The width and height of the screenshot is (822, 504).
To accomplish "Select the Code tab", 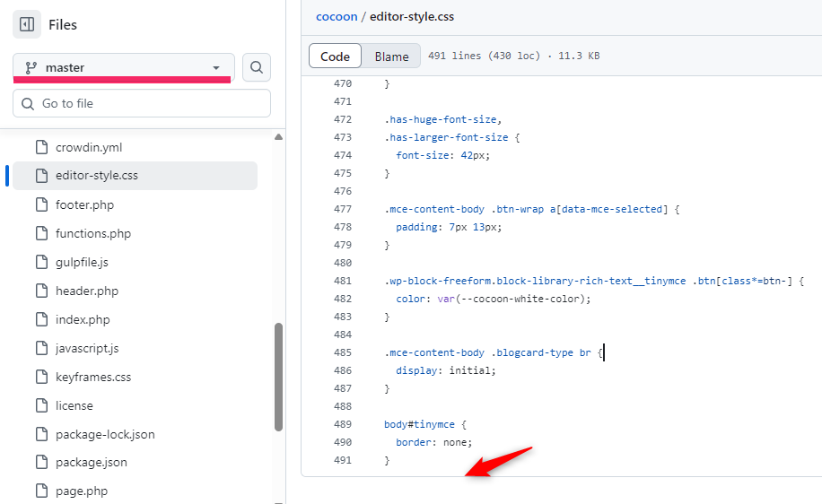I will [x=335, y=56].
